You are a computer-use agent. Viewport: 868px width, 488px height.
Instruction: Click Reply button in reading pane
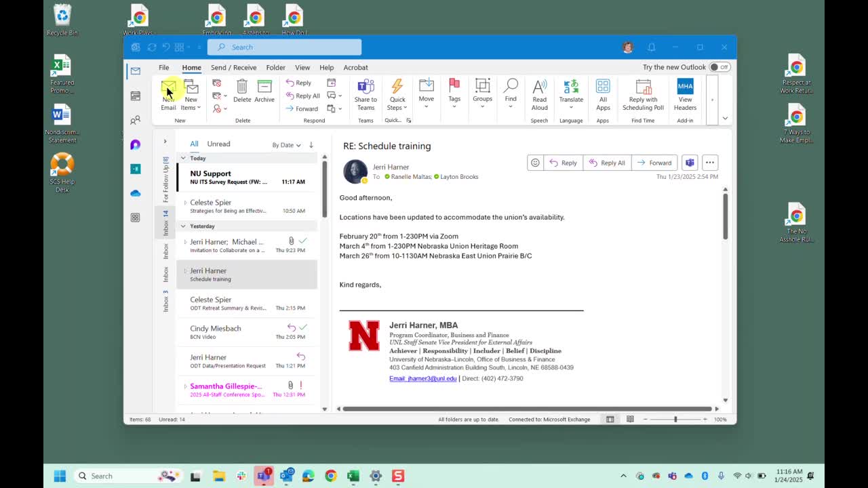(564, 163)
